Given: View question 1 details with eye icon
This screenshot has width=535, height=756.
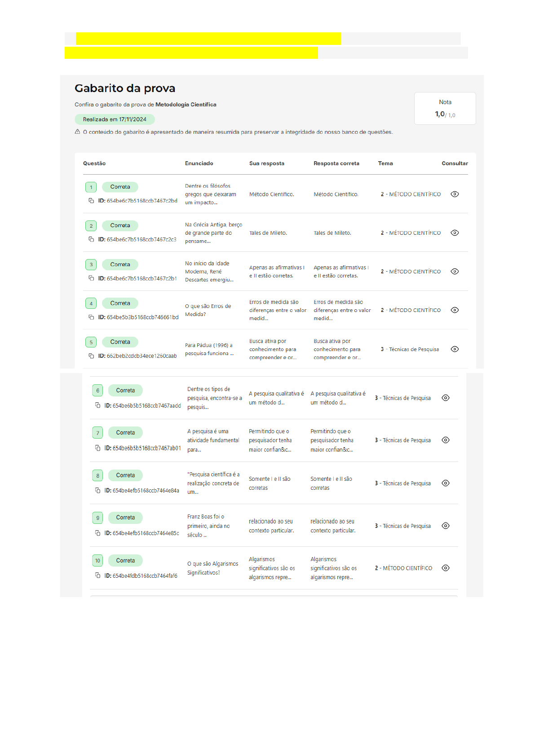Looking at the screenshot, I should 455,194.
